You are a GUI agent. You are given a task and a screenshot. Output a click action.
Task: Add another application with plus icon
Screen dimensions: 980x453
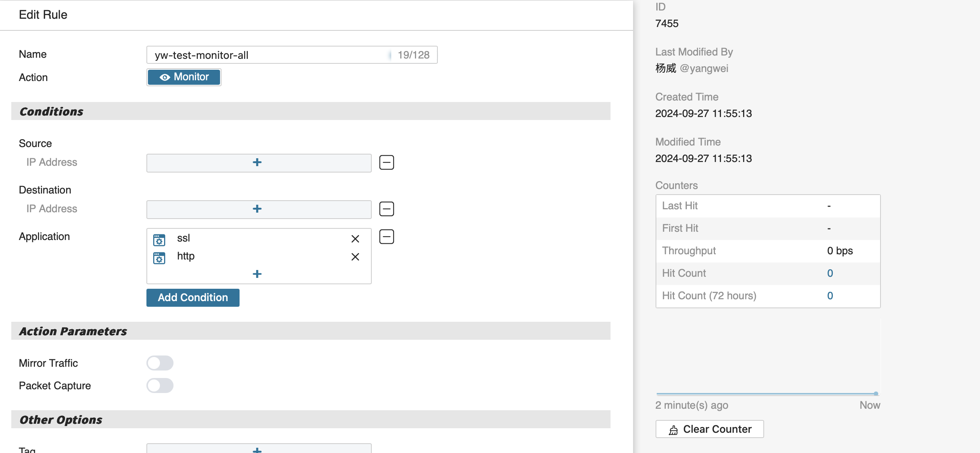[257, 274]
